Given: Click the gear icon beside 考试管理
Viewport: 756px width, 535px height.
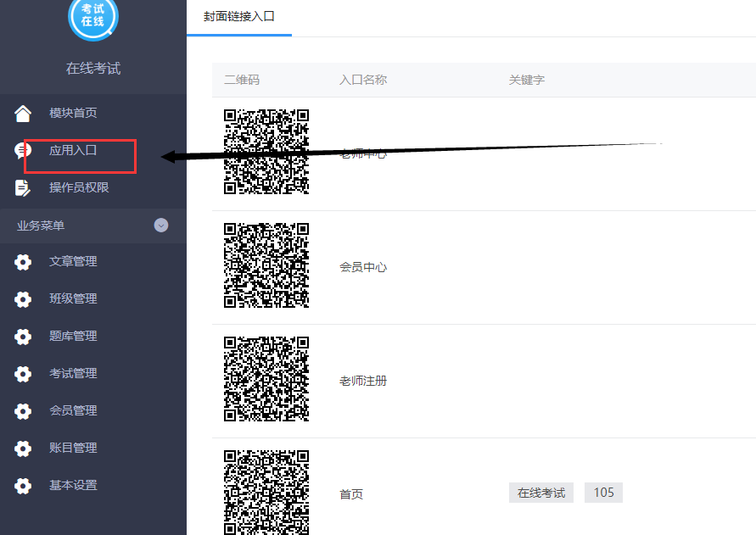Looking at the screenshot, I should (23, 374).
